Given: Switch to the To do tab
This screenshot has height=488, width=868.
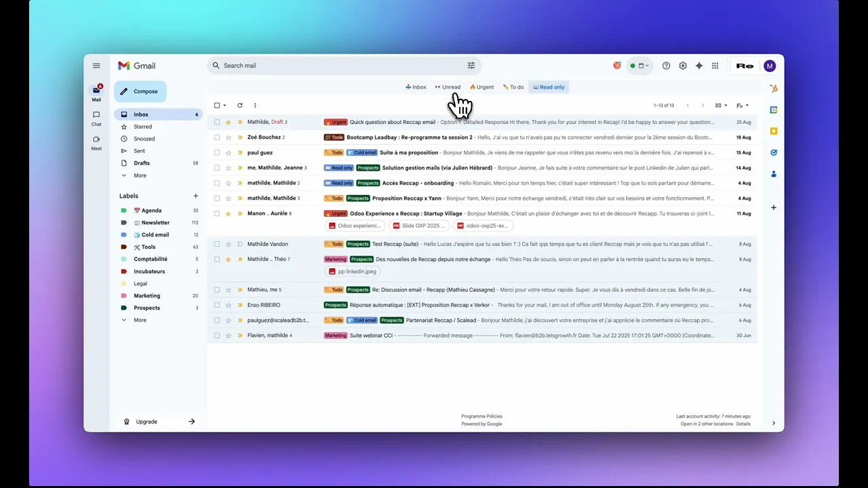Looking at the screenshot, I should [x=513, y=87].
